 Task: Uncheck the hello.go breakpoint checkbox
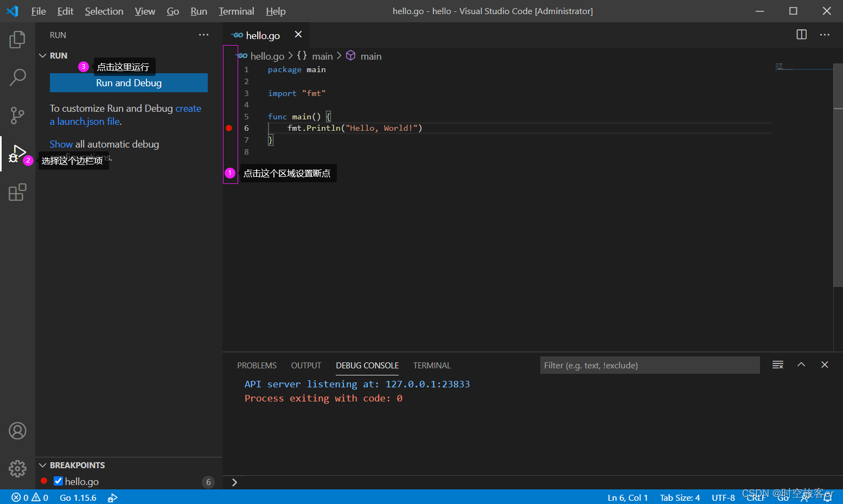tap(59, 481)
